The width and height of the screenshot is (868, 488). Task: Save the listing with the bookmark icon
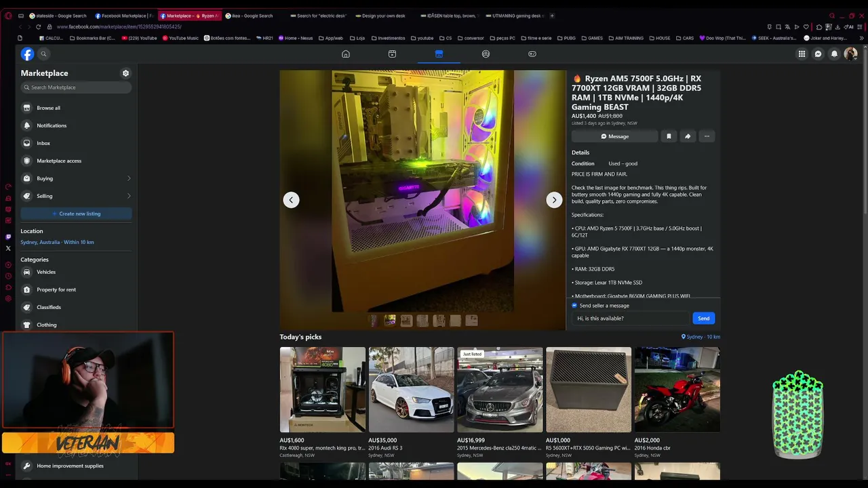pyautogui.click(x=669, y=136)
